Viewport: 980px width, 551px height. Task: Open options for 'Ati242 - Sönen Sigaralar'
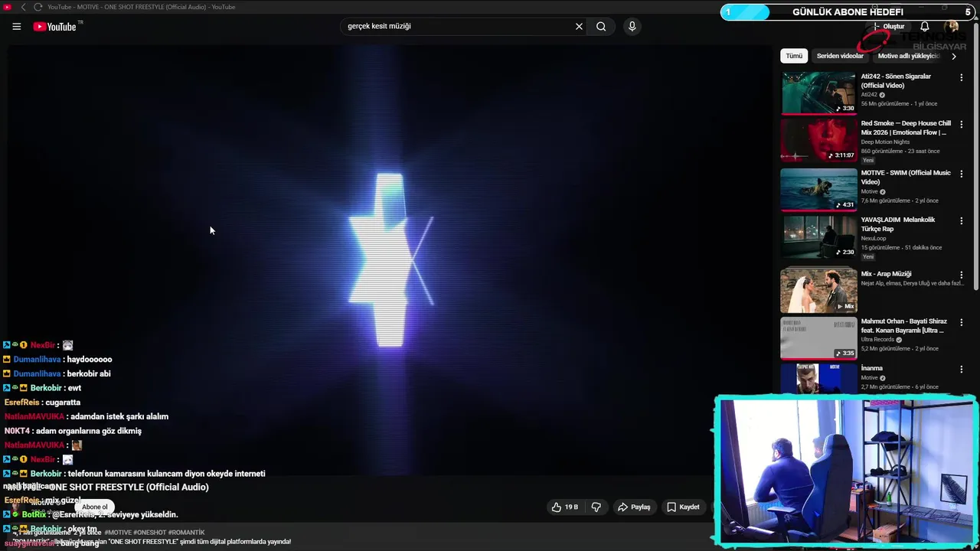coord(962,77)
